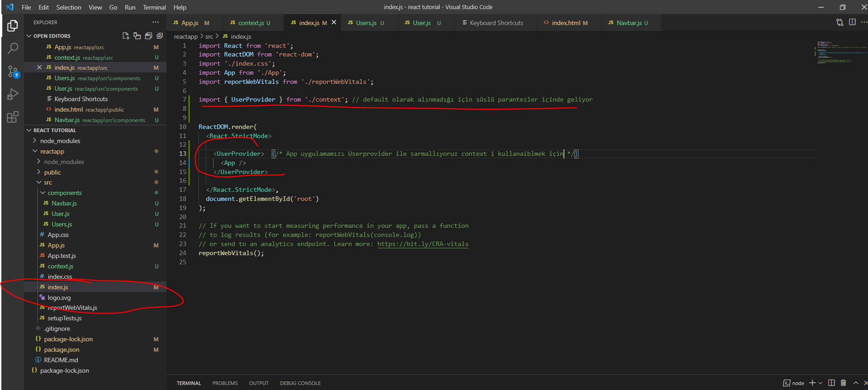Open the Search view in activity bar
Screen dimensions: 868x390
point(13,48)
